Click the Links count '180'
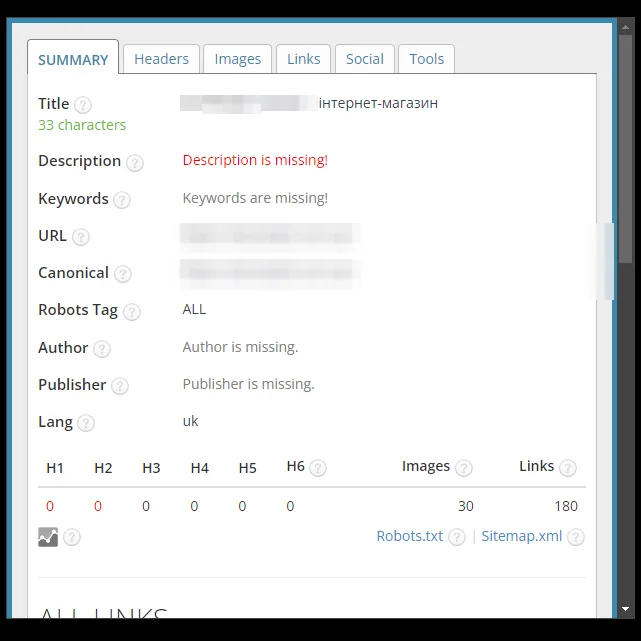641x641 pixels. 566,506
